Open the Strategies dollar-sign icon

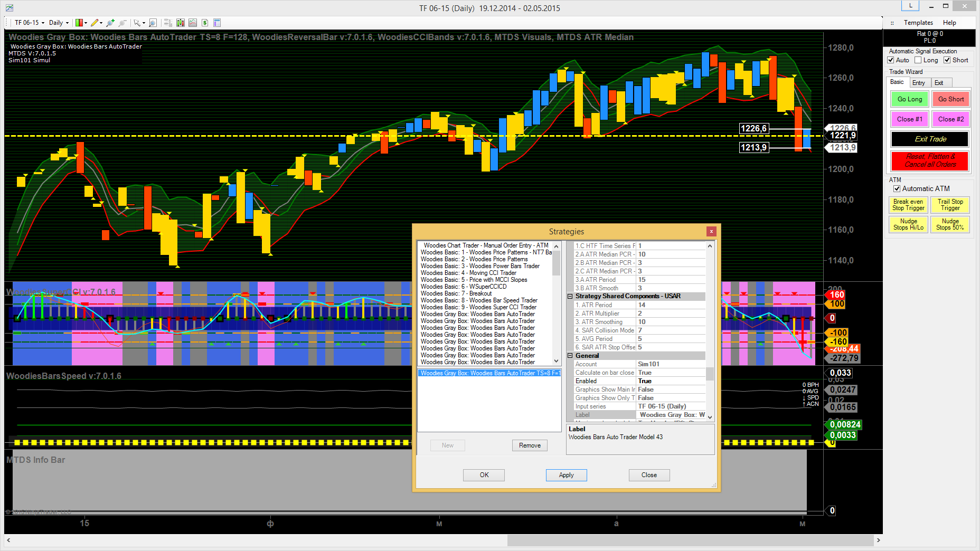[205, 23]
